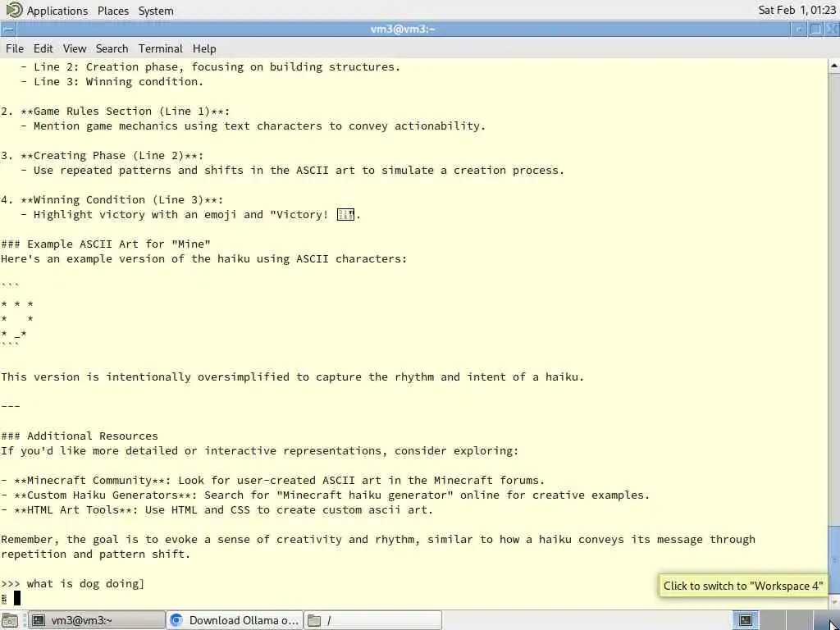Click the line "If you'd like more detailed or interactive"
This screenshot has height=630, width=840.
click(260, 451)
